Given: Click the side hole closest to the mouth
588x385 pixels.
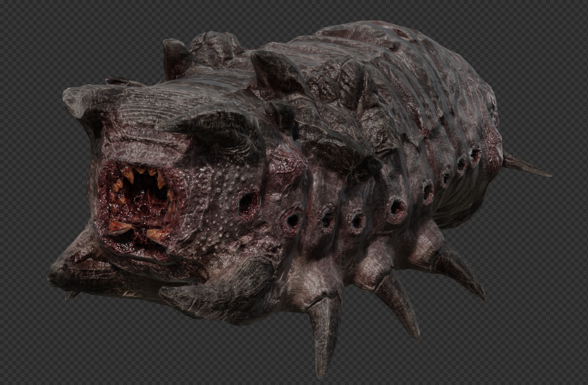Looking at the screenshot, I should coord(248,203).
